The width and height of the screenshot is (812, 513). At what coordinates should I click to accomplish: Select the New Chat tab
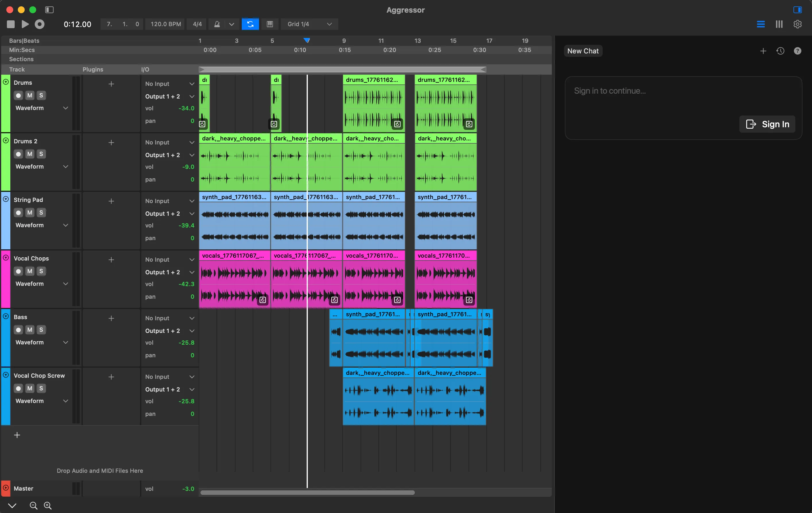(583, 51)
